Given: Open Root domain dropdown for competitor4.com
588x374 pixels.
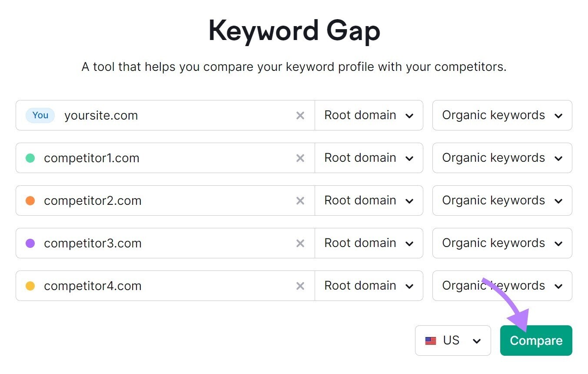Looking at the screenshot, I should pos(369,286).
